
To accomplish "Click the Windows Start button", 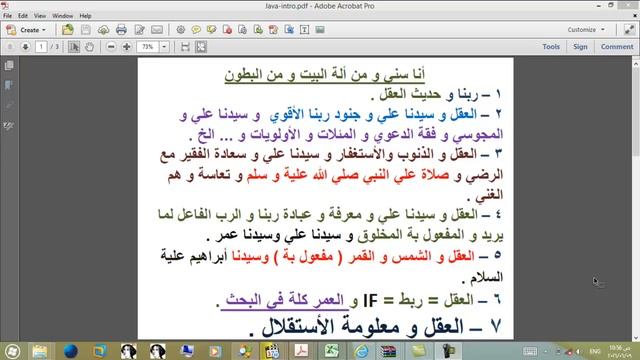I will tap(12, 351).
